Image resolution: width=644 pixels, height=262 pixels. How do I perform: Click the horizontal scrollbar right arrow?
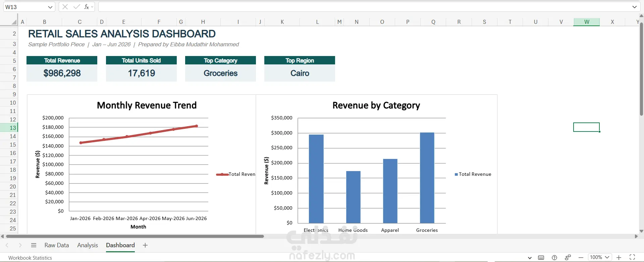[636, 236]
